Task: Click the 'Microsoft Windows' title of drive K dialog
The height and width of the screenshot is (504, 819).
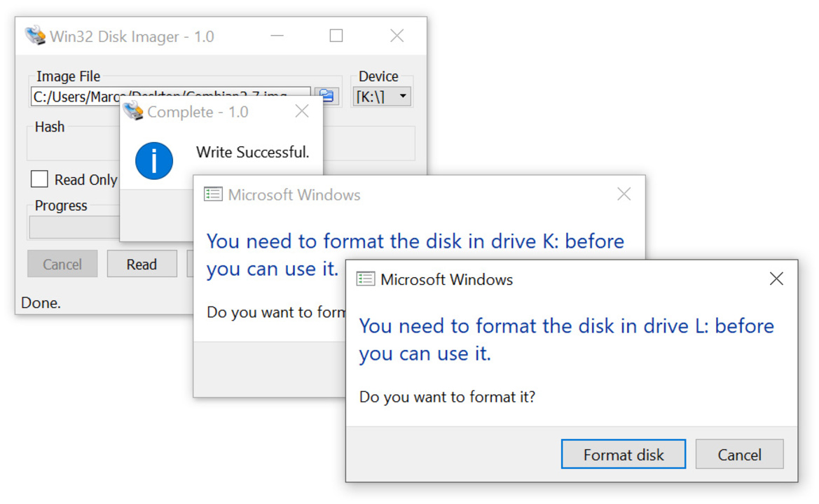Action: coord(294,195)
